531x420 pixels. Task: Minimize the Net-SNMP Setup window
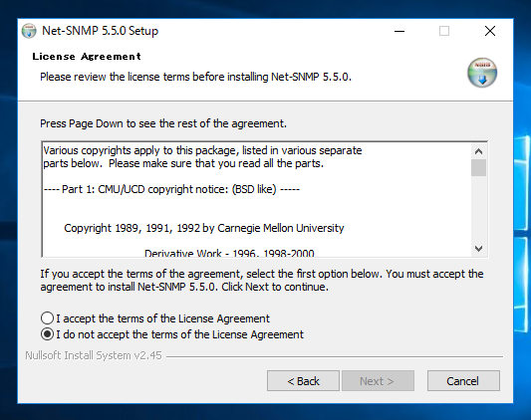click(399, 31)
